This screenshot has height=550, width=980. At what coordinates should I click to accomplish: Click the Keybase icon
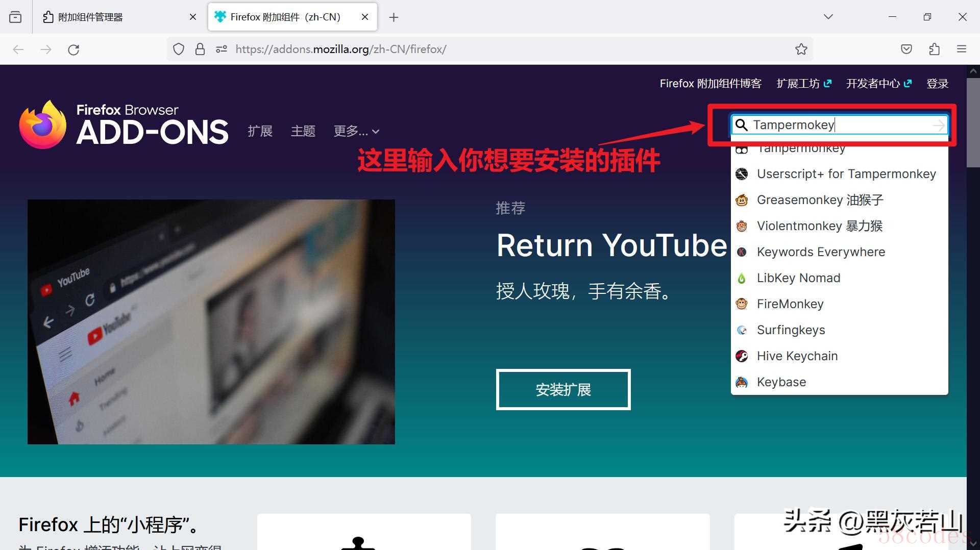pos(742,382)
